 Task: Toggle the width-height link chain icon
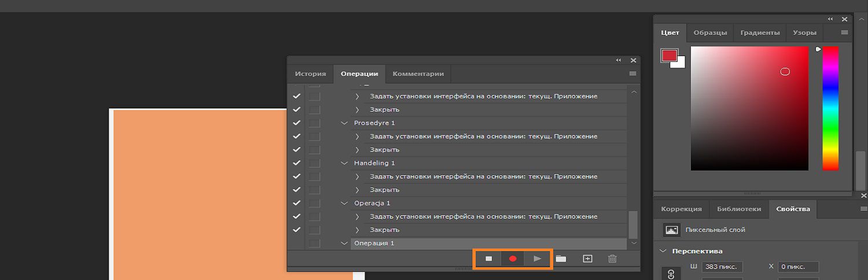[x=671, y=273]
